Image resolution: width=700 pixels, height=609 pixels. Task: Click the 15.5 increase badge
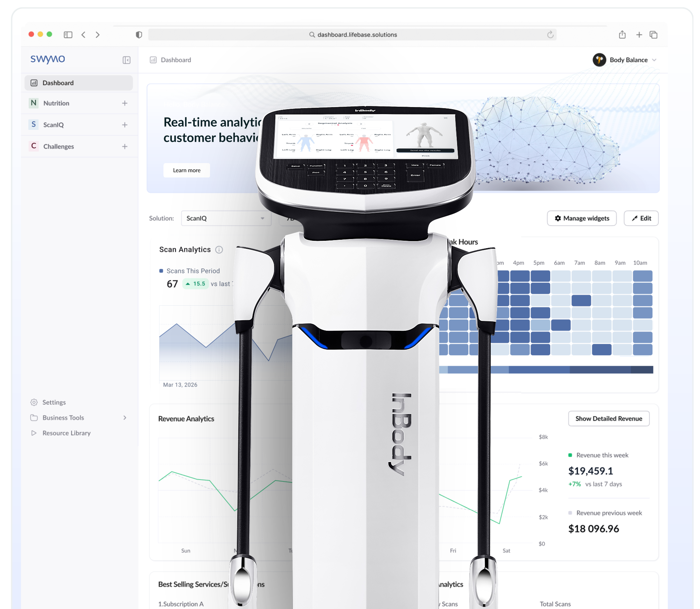coord(196,284)
